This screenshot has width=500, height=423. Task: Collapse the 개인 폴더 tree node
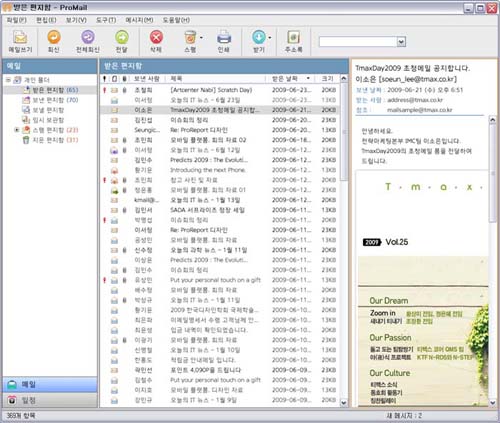pos(8,80)
